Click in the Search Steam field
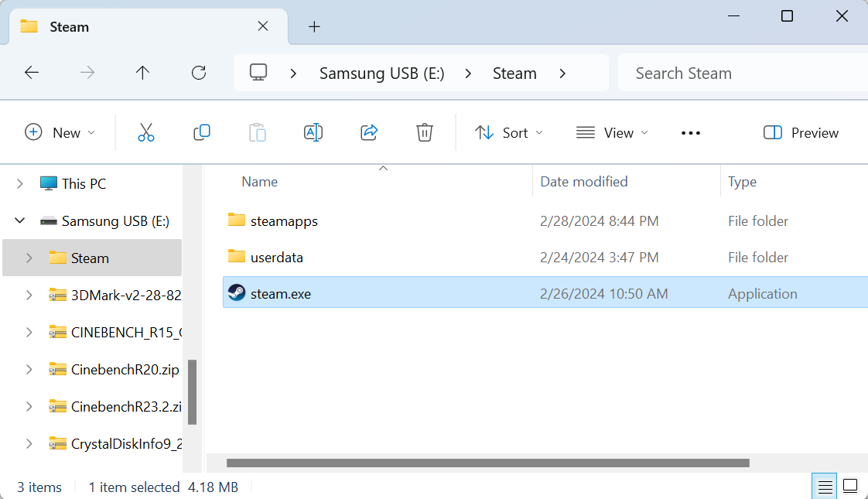The width and height of the screenshot is (868, 499). (x=743, y=73)
